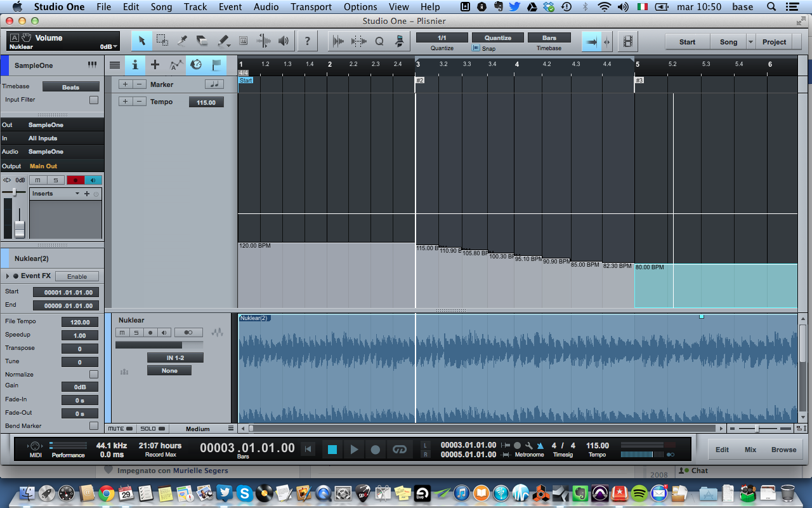Enable the Input Filter checkbox
812x508 pixels.
click(94, 100)
